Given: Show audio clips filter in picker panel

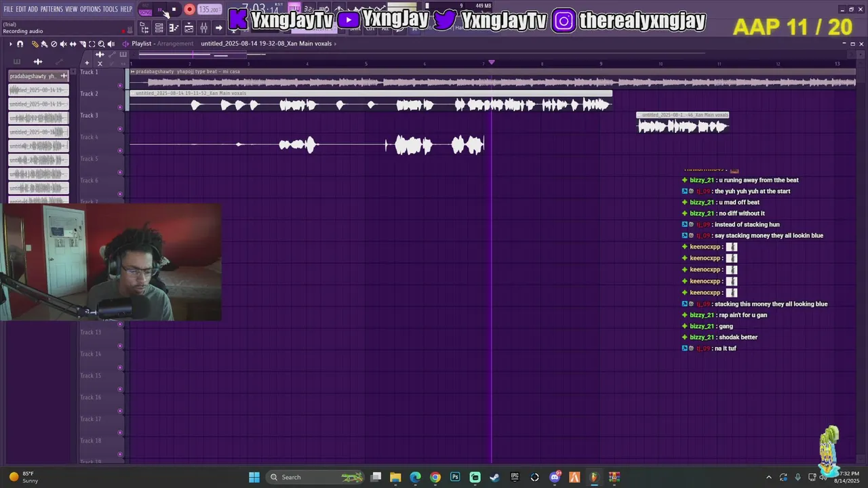Looking at the screenshot, I should click(38, 62).
